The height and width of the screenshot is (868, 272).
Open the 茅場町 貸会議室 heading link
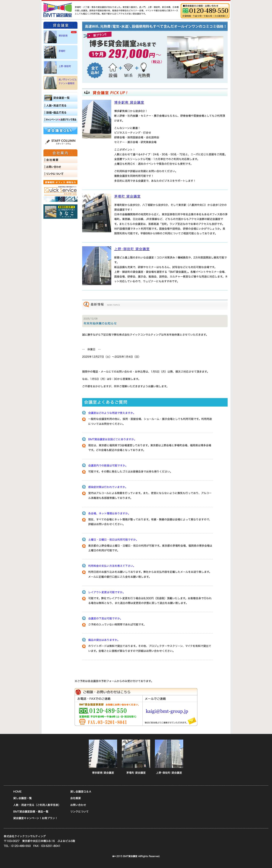[127, 196]
